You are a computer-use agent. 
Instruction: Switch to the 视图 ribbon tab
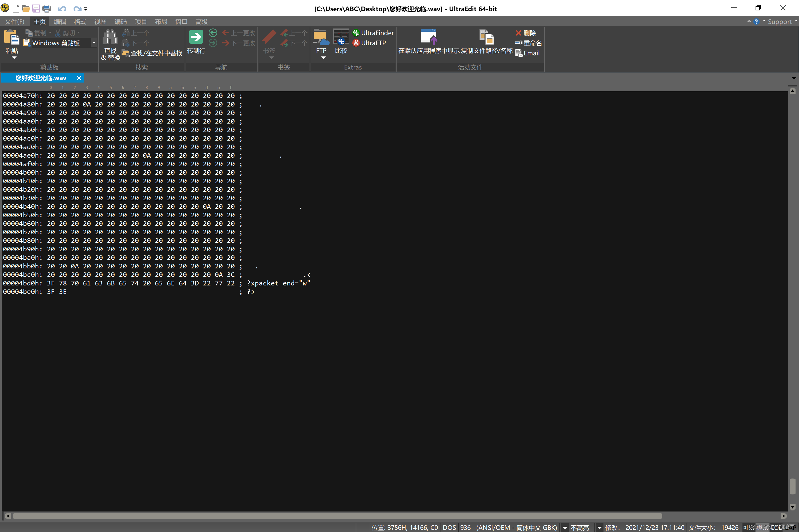pos(100,21)
